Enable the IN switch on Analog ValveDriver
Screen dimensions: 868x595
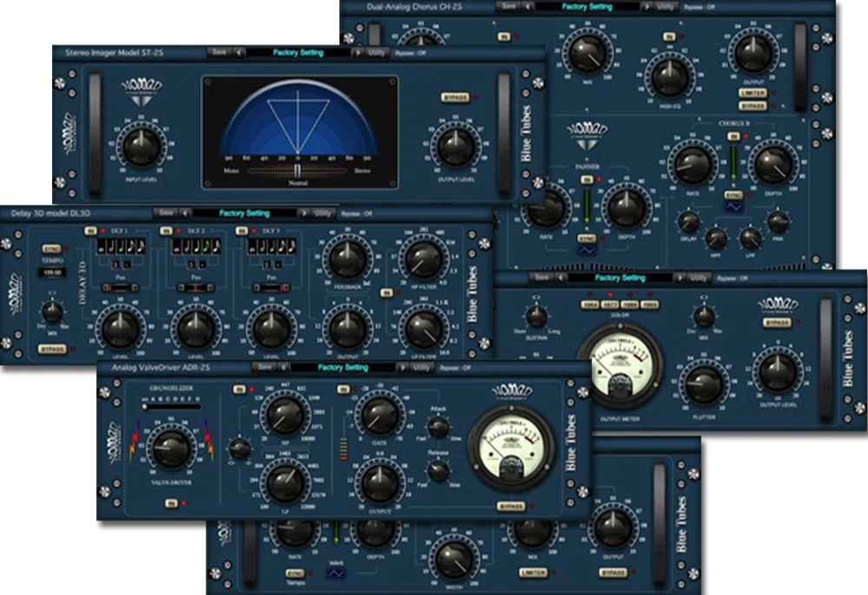coord(240,388)
